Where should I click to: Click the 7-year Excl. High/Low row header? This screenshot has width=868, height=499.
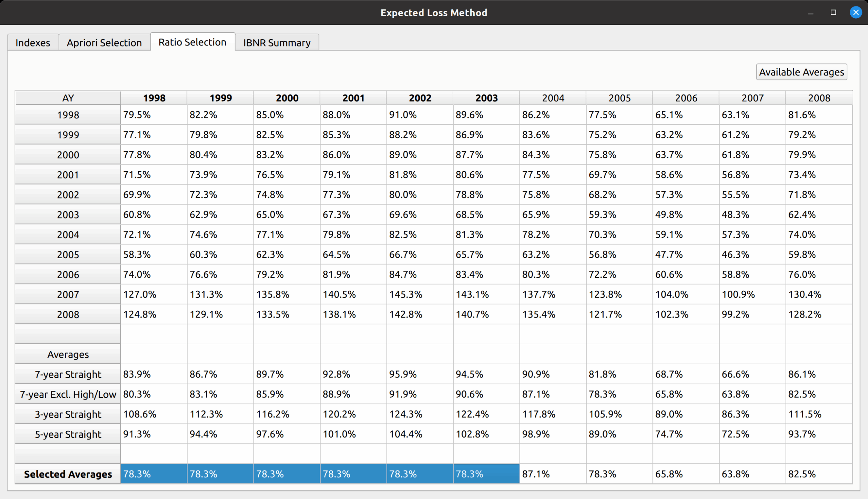coord(68,394)
